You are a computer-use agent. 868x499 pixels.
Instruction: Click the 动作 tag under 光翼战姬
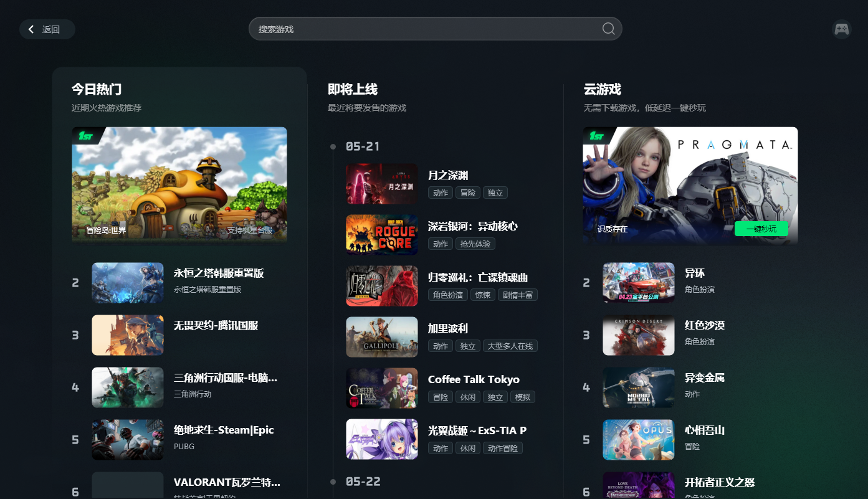coord(441,449)
